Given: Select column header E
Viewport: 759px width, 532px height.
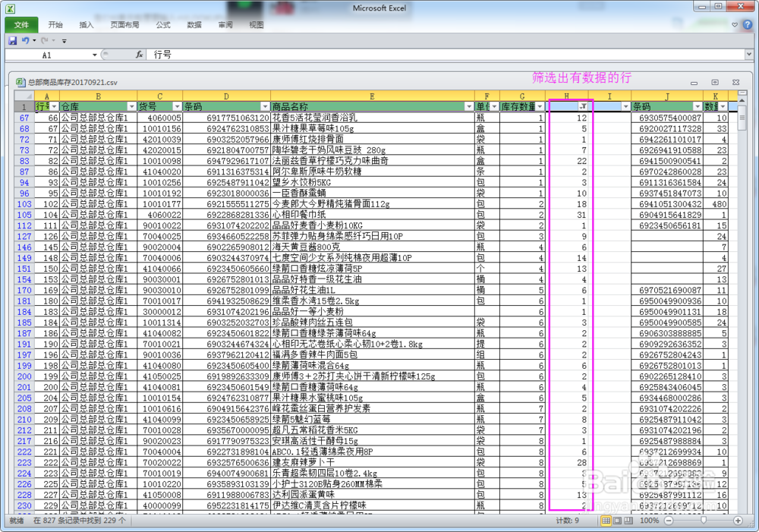Looking at the screenshot, I should pos(372,96).
